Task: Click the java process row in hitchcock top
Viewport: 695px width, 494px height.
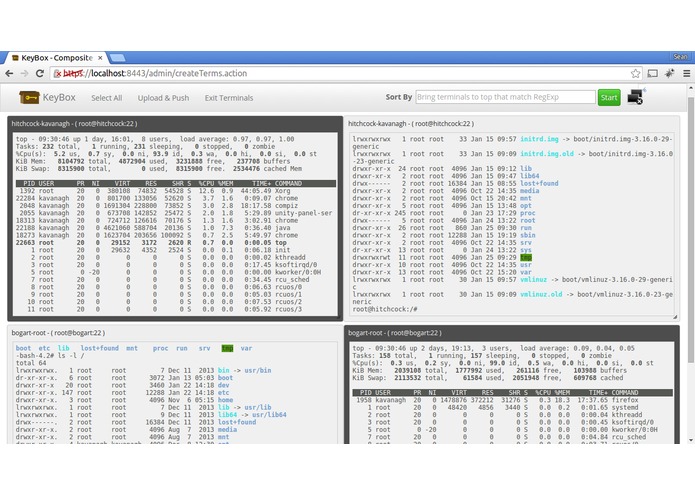Action: pos(176,228)
